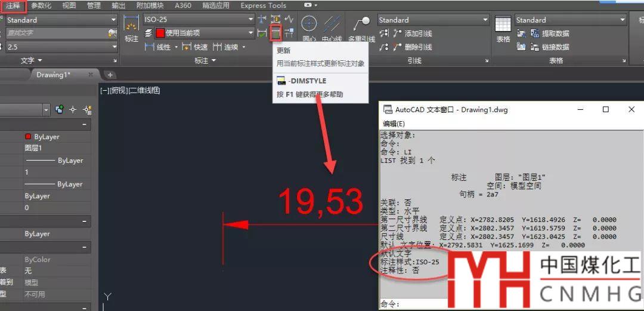The image size is (644, 311).
Task: Collapse the first properties section minus button
Action: point(84,124)
